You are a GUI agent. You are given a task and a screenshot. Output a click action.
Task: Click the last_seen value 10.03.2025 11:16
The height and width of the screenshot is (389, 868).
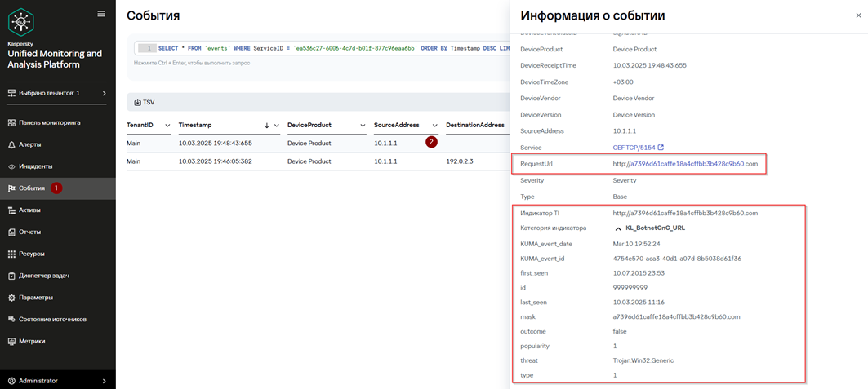638,303
